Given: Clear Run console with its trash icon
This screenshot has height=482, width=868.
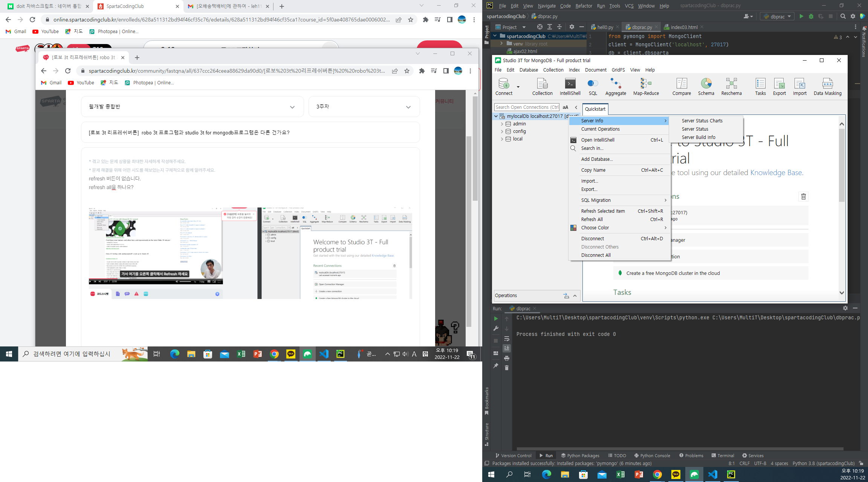Looking at the screenshot, I should (507, 368).
